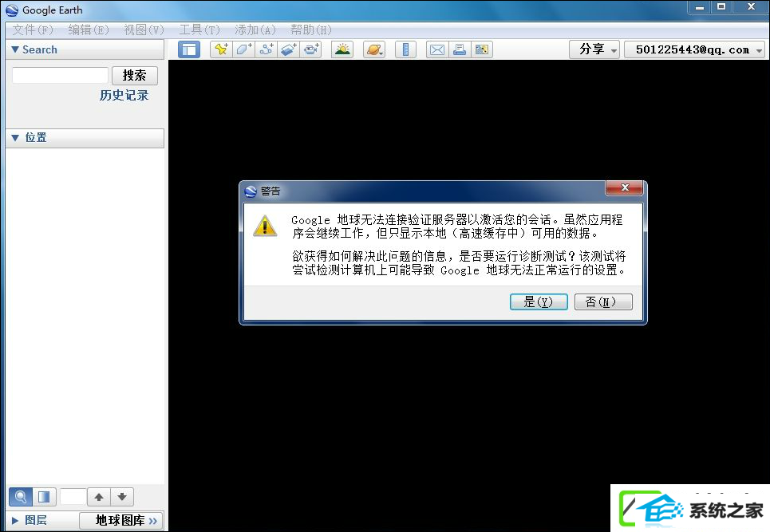Add a placemark with the pushpin icon
The height and width of the screenshot is (532, 770).
[x=221, y=49]
